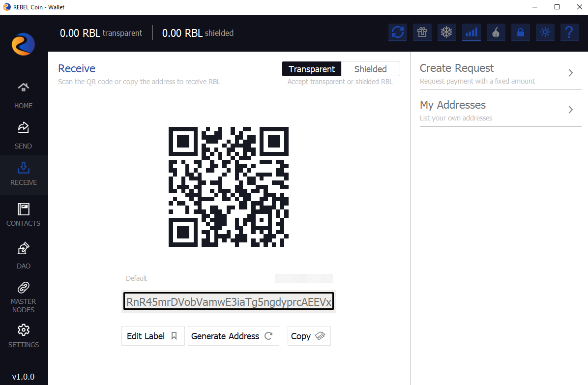Open help with the question mark icon

click(x=569, y=32)
